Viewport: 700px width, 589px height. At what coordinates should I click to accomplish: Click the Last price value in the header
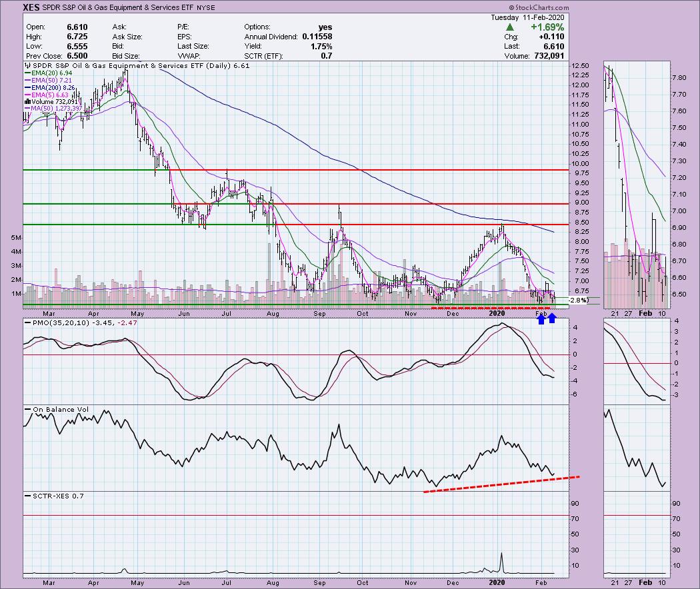(554, 47)
